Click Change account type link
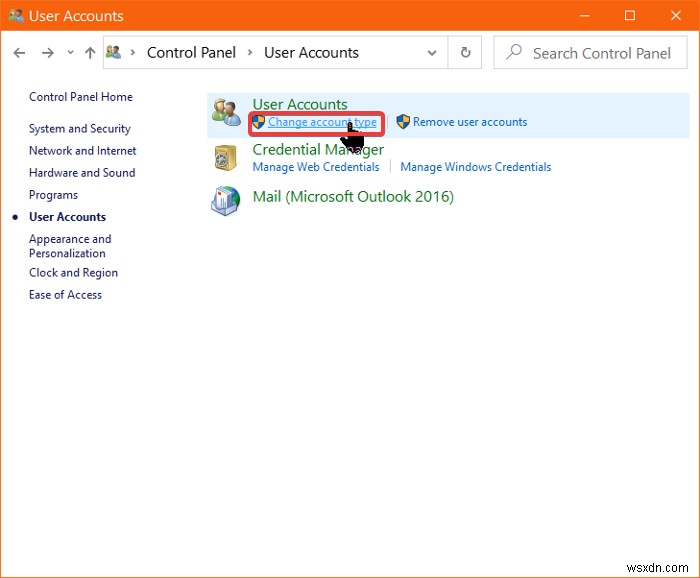 tap(322, 122)
